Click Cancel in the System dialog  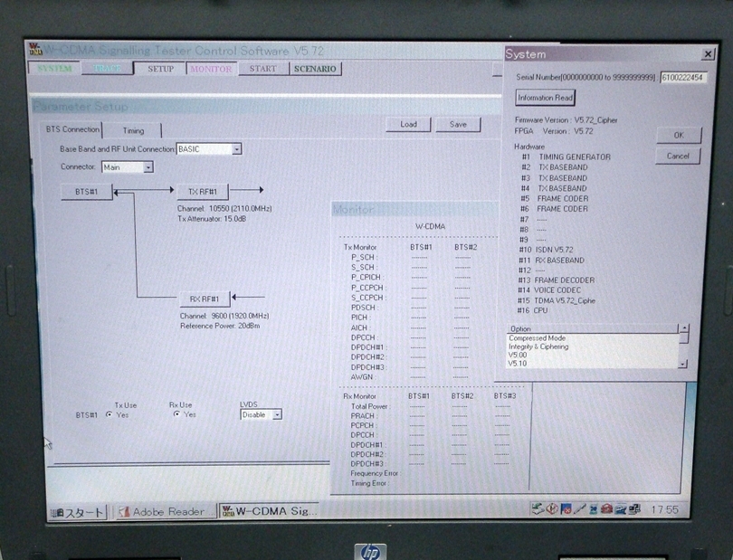(678, 157)
